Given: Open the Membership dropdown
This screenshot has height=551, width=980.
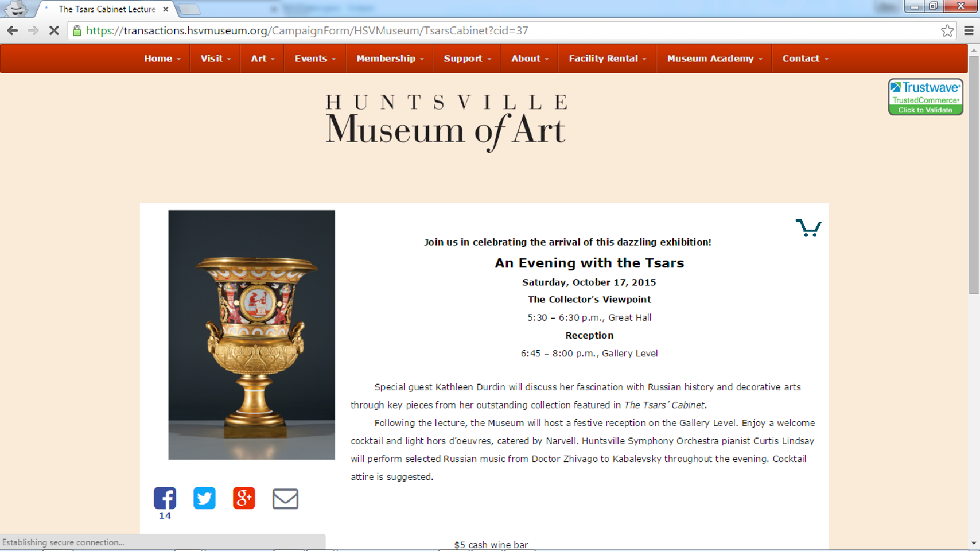Looking at the screenshot, I should (390, 59).
